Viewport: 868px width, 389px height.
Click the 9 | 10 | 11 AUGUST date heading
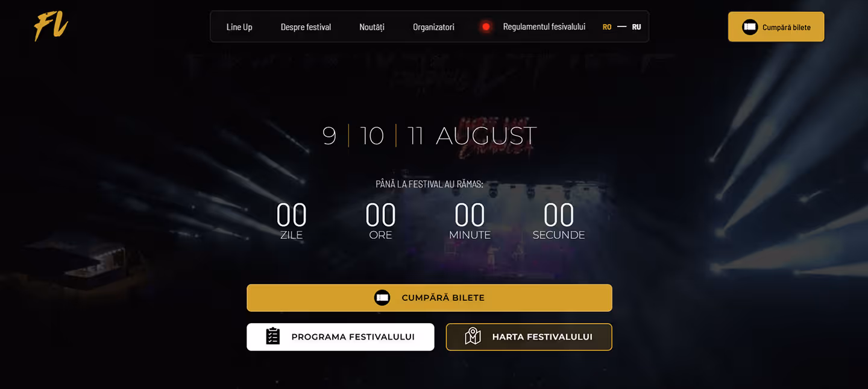(429, 136)
